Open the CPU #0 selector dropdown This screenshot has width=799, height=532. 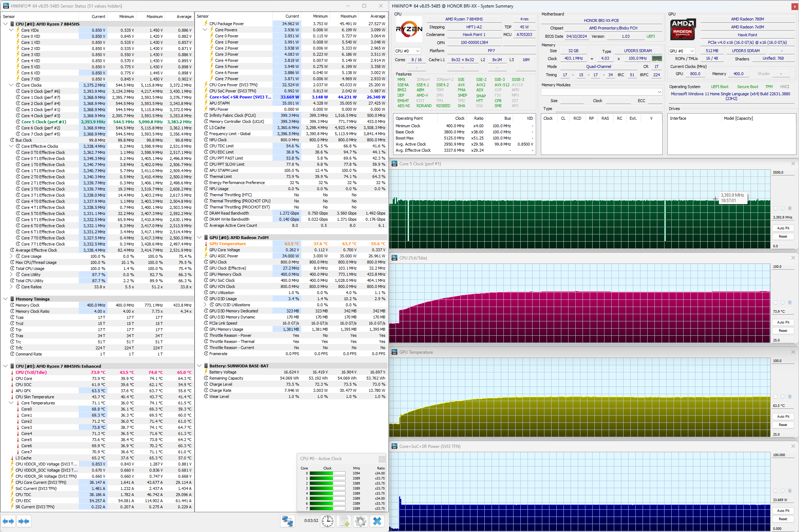click(x=407, y=51)
